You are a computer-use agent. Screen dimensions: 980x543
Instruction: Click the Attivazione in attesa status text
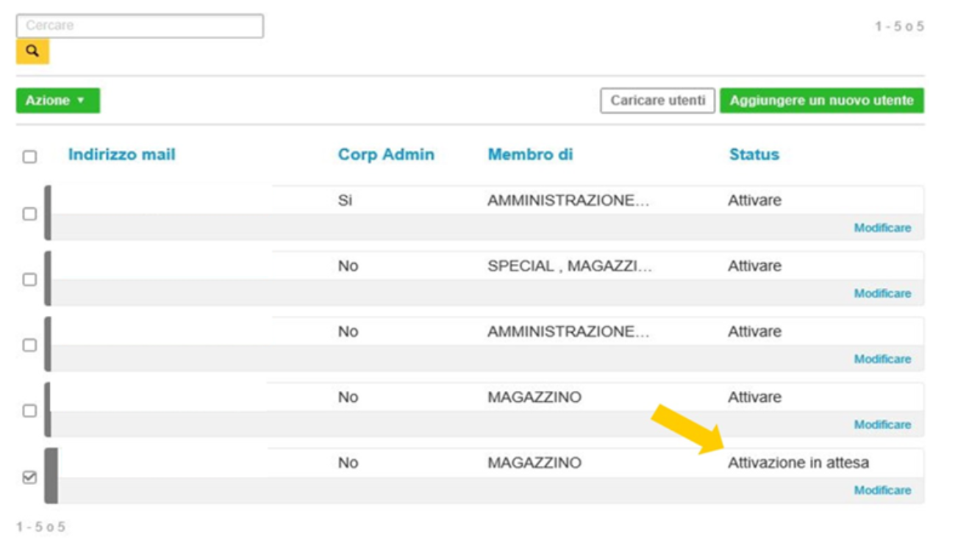coord(798,463)
